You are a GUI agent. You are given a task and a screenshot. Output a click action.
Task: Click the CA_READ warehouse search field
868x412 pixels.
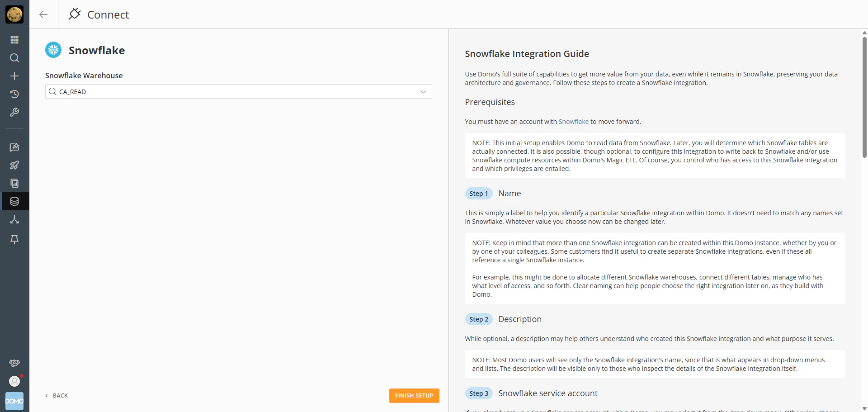click(x=238, y=91)
